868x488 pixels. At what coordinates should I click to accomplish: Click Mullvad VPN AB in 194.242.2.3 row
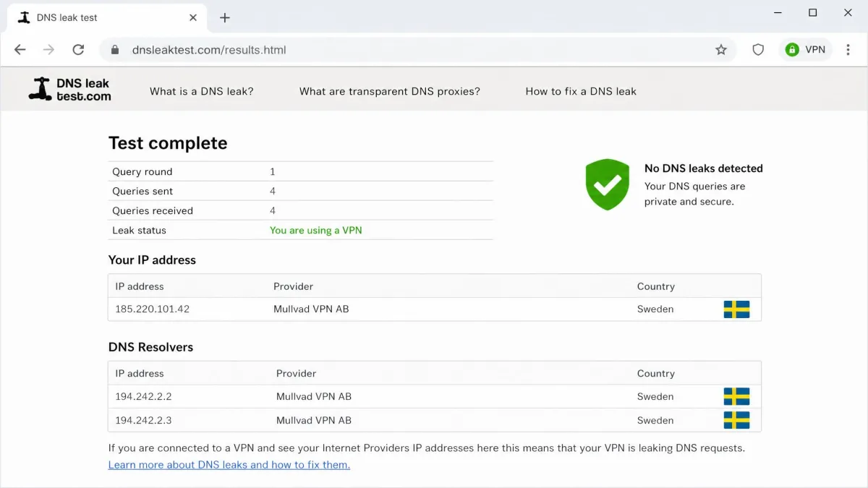coord(314,420)
